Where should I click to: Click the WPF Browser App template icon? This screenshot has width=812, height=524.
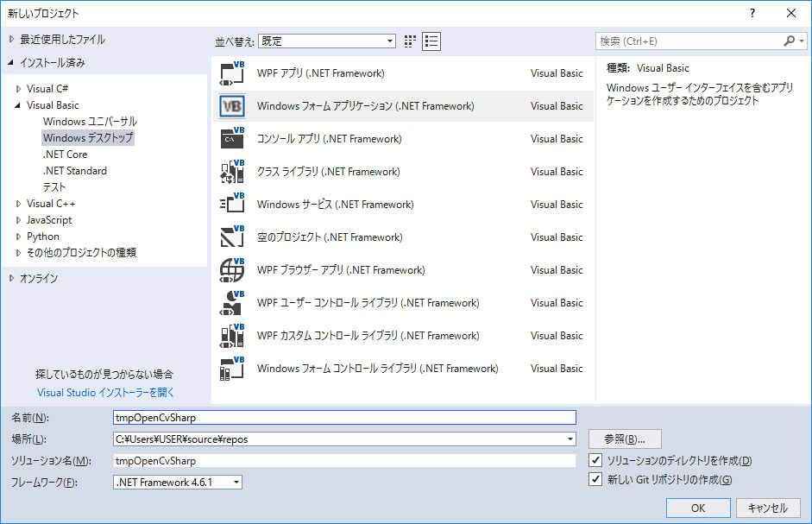click(x=230, y=269)
